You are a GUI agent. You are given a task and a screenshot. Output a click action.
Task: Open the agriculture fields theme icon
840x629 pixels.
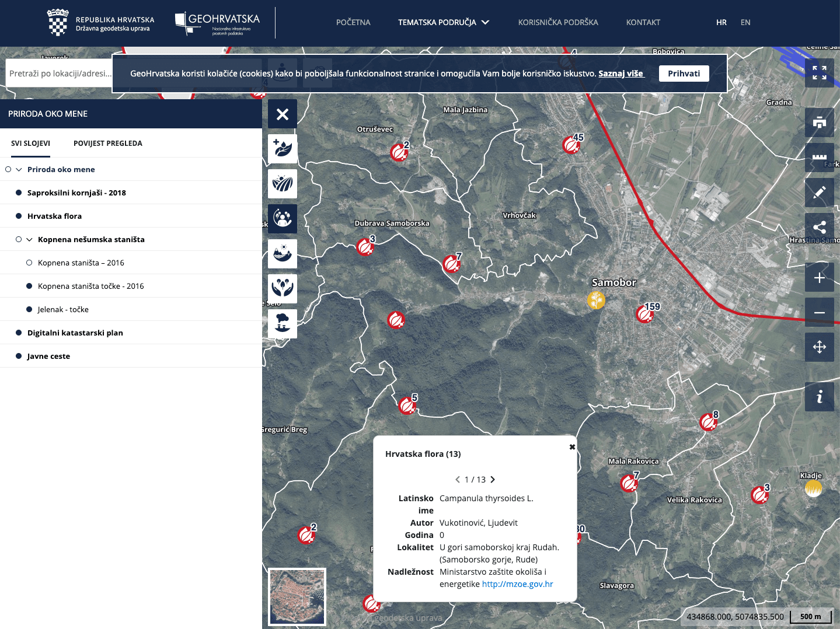coord(283,184)
